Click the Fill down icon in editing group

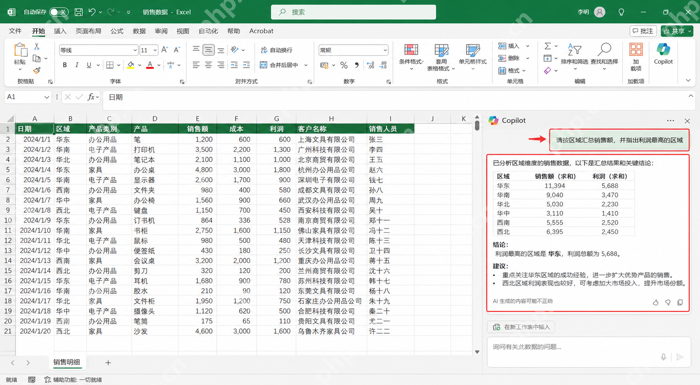coord(548,58)
